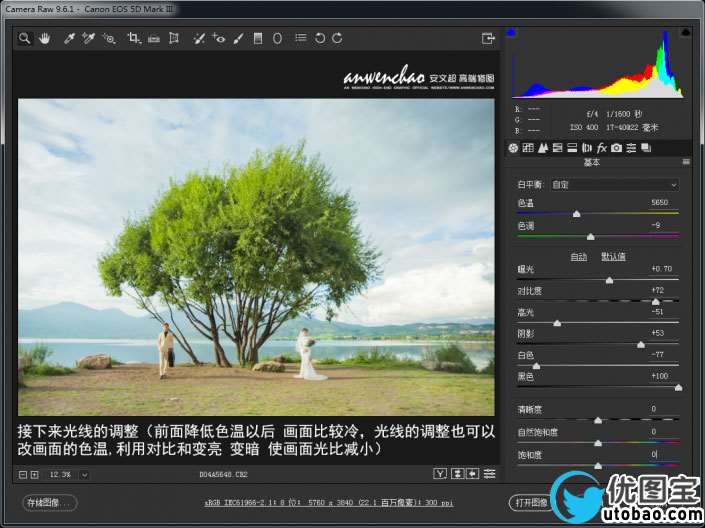Swap before and after settings
The image size is (705, 528).
click(457, 474)
